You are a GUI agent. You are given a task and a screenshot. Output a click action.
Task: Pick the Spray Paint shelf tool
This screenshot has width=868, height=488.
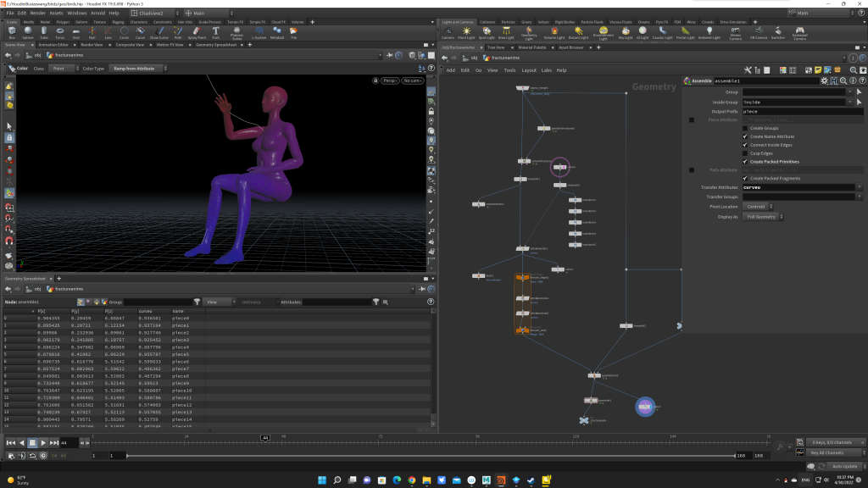click(x=195, y=32)
